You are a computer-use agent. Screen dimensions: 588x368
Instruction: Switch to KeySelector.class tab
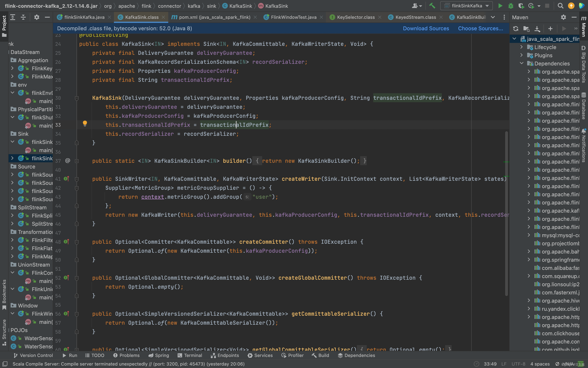(x=356, y=17)
